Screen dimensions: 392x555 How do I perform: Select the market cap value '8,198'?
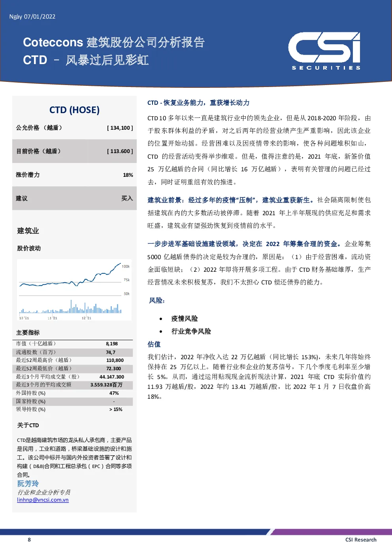click(x=112, y=344)
